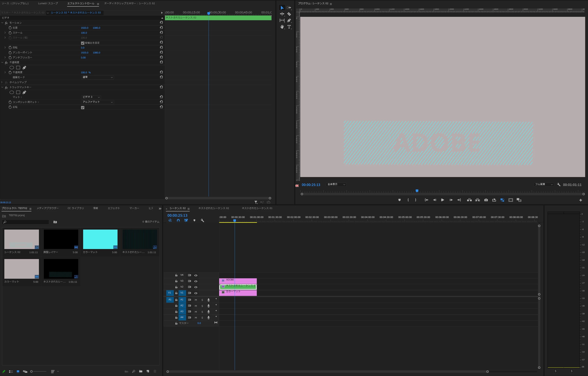The height and width of the screenshot is (376, 588).
Task: Select the Type tool
Action: click(x=289, y=27)
